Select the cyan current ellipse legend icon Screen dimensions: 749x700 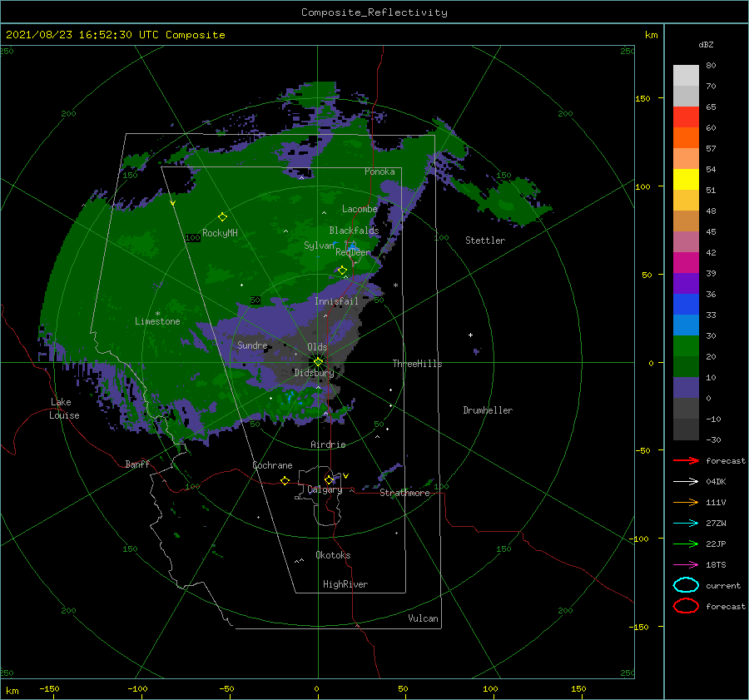point(686,585)
